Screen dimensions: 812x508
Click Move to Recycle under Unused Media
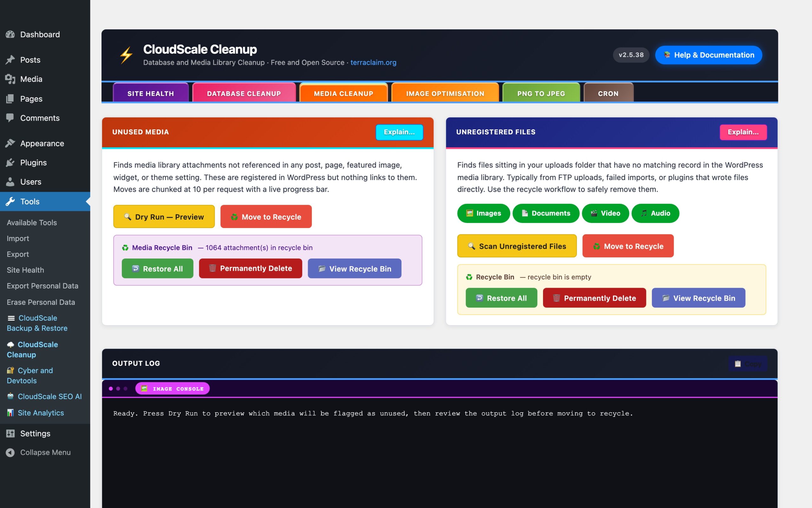[266, 217]
